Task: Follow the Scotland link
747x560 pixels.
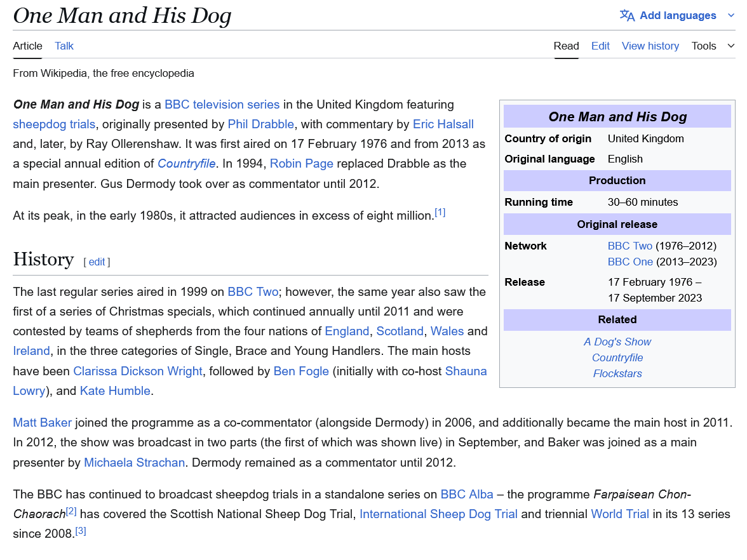Action: (400, 331)
